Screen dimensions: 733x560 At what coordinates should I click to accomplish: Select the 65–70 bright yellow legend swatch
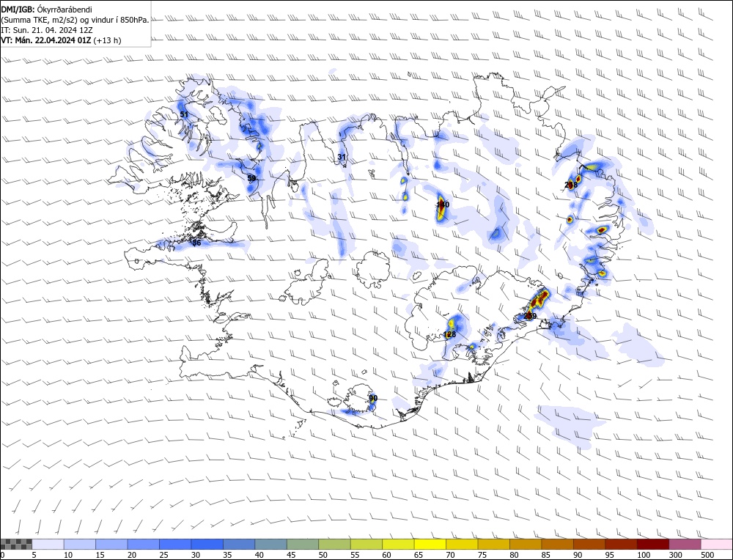430,544
